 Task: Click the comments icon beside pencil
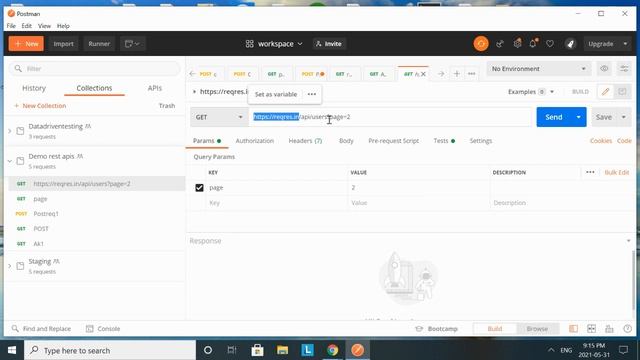622,92
